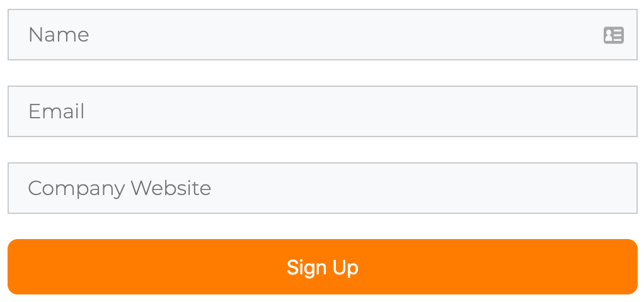Click the Company Website field
Image resolution: width=644 pixels, height=302 pixels.
323,188
